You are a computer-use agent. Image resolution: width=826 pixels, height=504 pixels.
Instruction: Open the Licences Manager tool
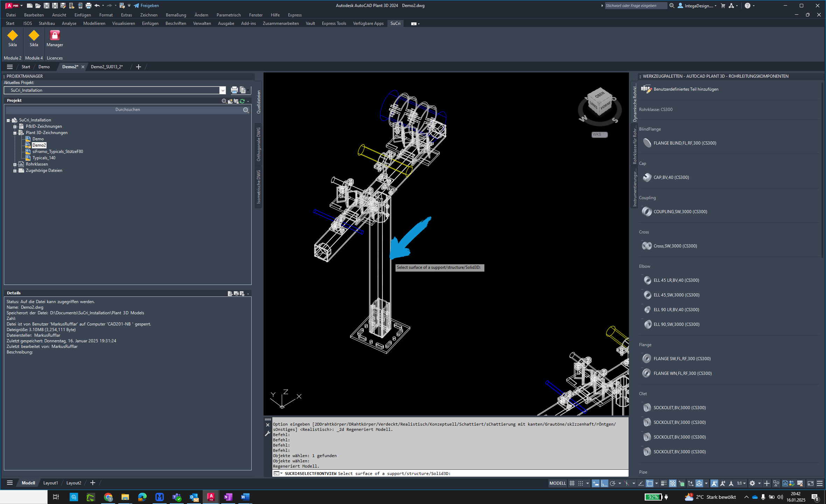click(x=55, y=38)
